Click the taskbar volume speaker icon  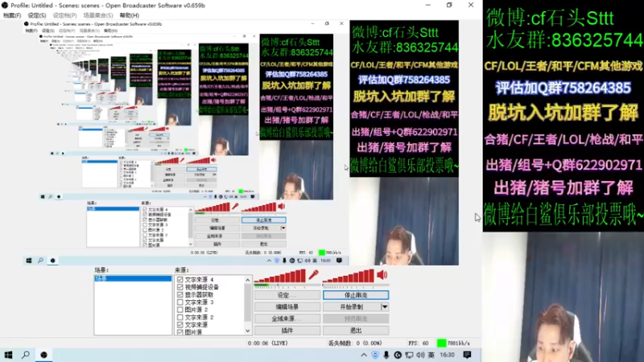[x=420, y=355]
